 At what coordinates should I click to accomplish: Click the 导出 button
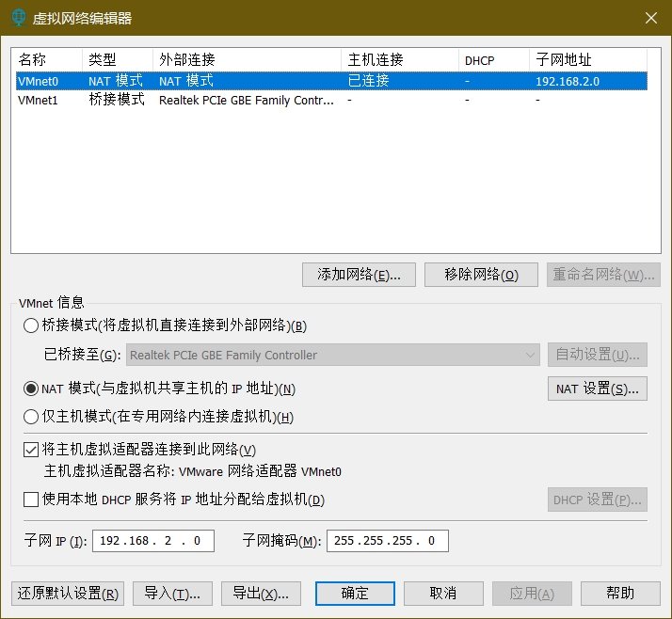point(261,593)
